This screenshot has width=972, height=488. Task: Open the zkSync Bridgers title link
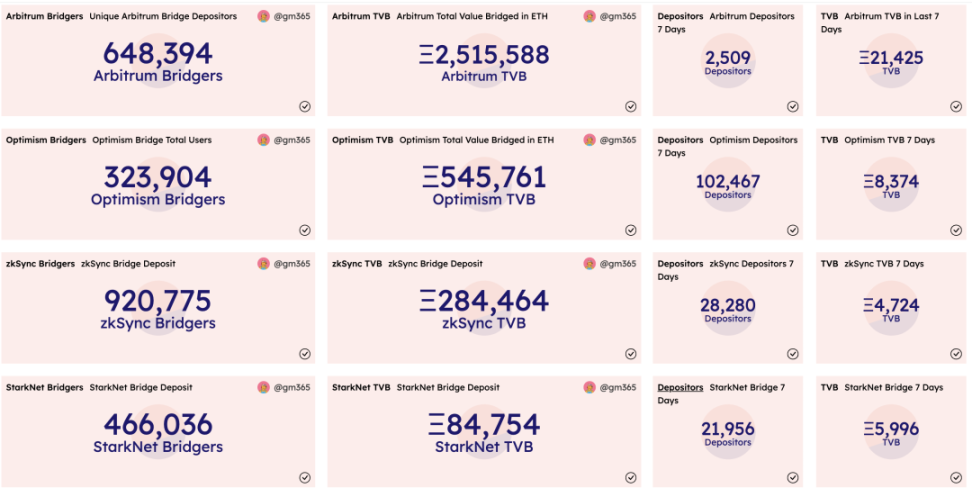(40, 264)
